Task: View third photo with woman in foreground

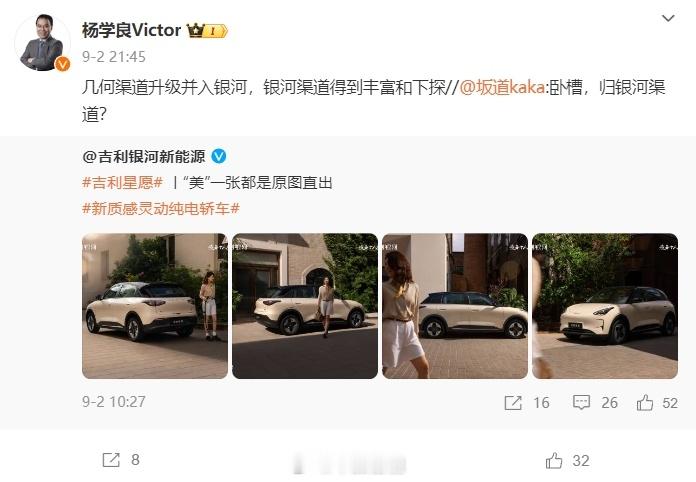Action: 455,306
